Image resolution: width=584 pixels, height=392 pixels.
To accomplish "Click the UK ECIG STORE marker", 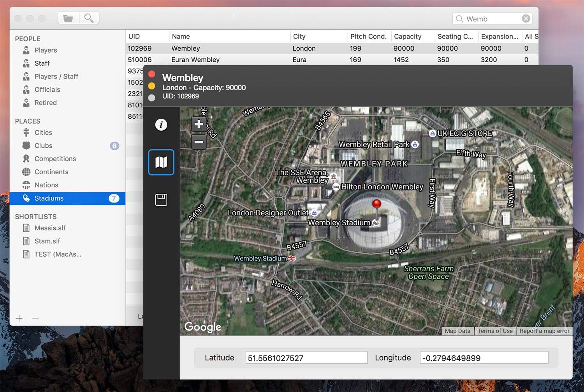I will (432, 133).
